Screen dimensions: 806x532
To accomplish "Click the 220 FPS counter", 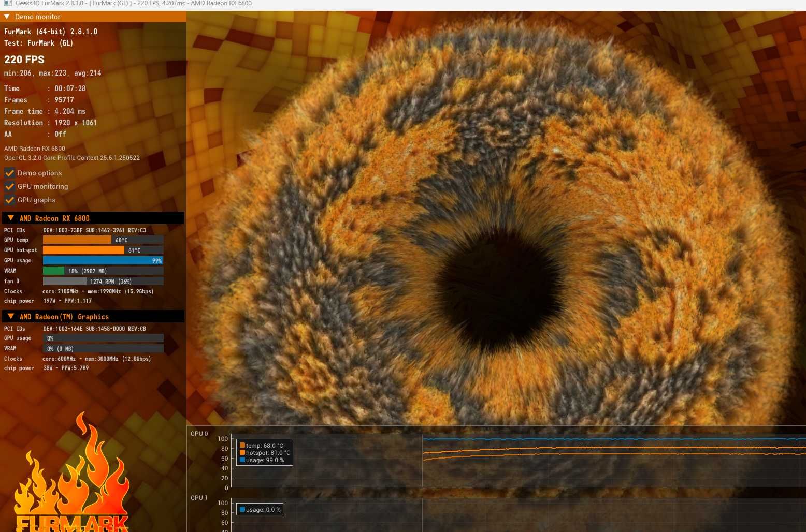I will click(x=24, y=60).
